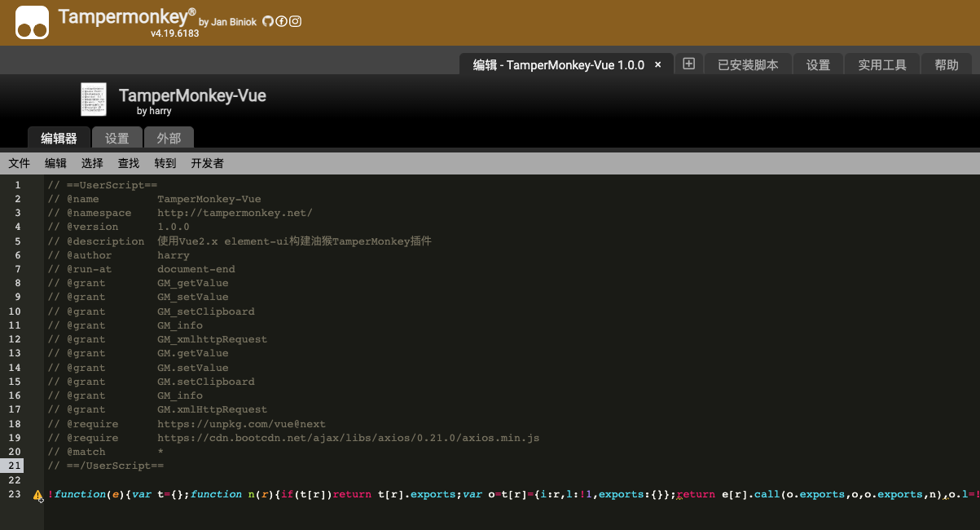
Task: Click the GM_setClipboard grant line
Action: (151, 311)
